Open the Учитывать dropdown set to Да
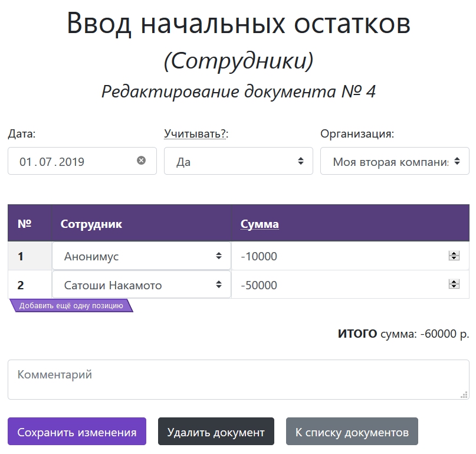Image resolution: width=476 pixels, height=454 pixels. click(238, 161)
